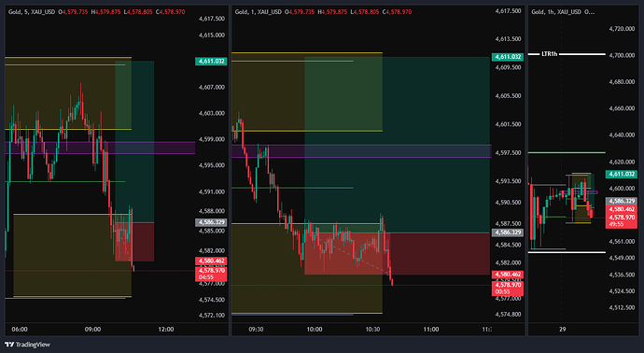This screenshot has height=353, width=644.
Task: Select the lower white horizontal line on hourly chart
Action: point(567,252)
